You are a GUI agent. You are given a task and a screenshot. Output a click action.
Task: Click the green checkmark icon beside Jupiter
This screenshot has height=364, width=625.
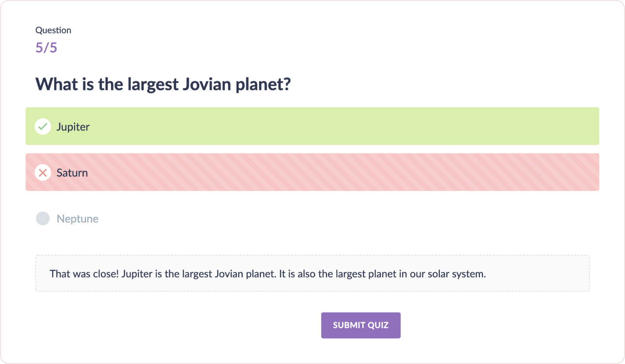point(43,126)
